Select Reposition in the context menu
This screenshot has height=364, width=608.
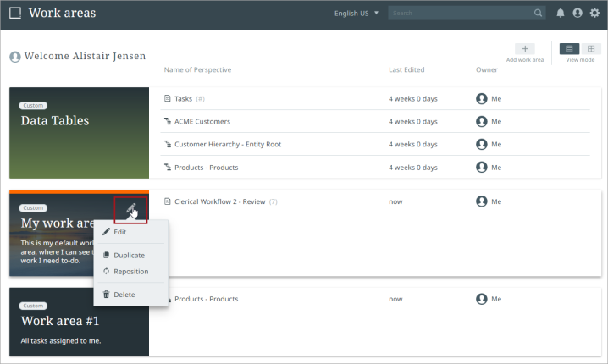130,272
